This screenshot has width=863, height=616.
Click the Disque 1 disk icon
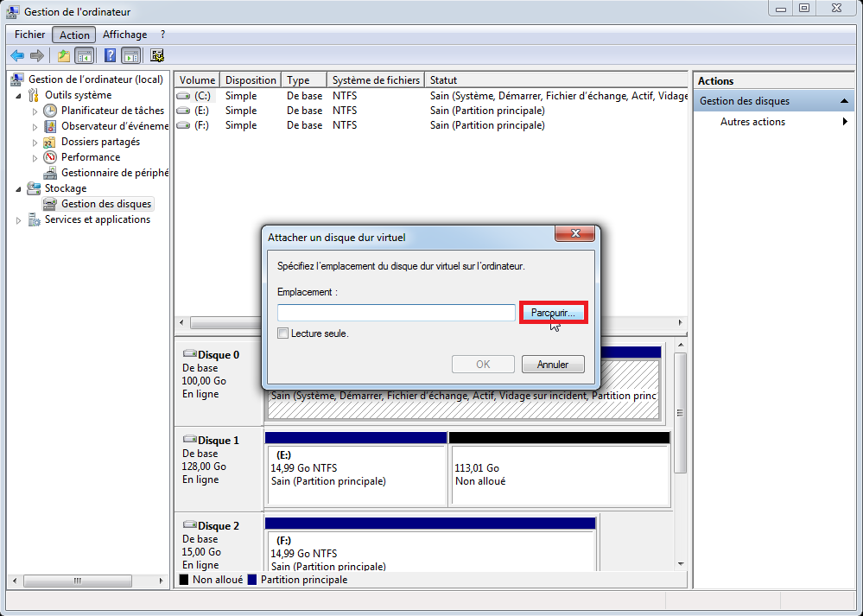[190, 439]
